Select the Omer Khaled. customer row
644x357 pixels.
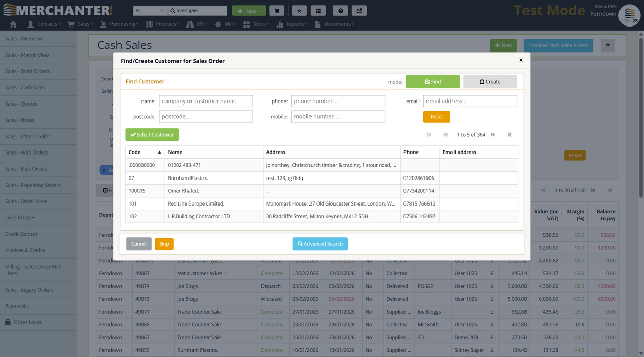pyautogui.click(x=322, y=191)
